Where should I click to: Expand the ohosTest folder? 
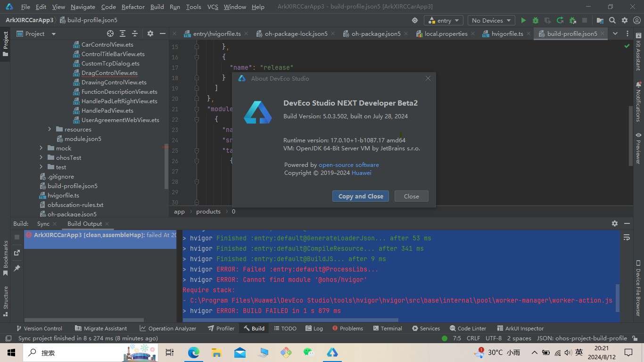(41, 157)
